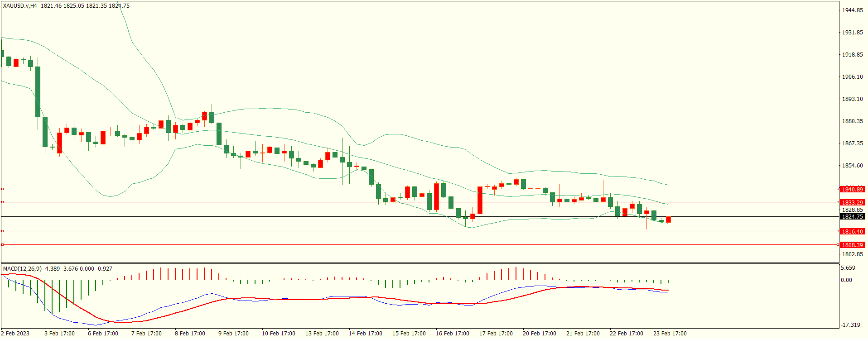
Task: Click the 1893.10 price axis value
Action: coord(852,99)
